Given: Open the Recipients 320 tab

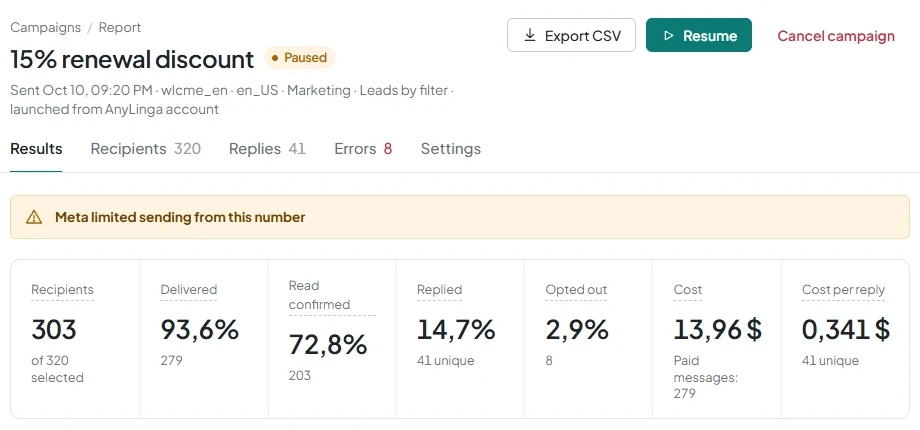Looking at the screenshot, I should (146, 149).
